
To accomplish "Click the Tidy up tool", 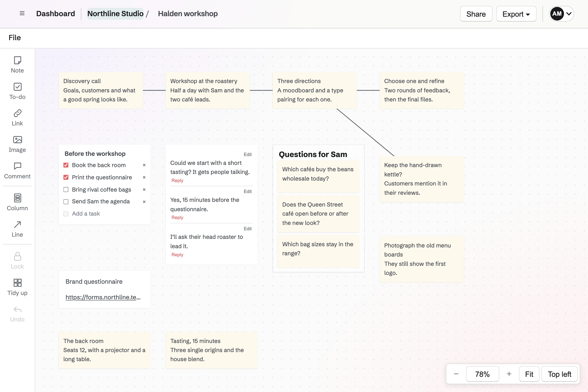I will tap(17, 287).
